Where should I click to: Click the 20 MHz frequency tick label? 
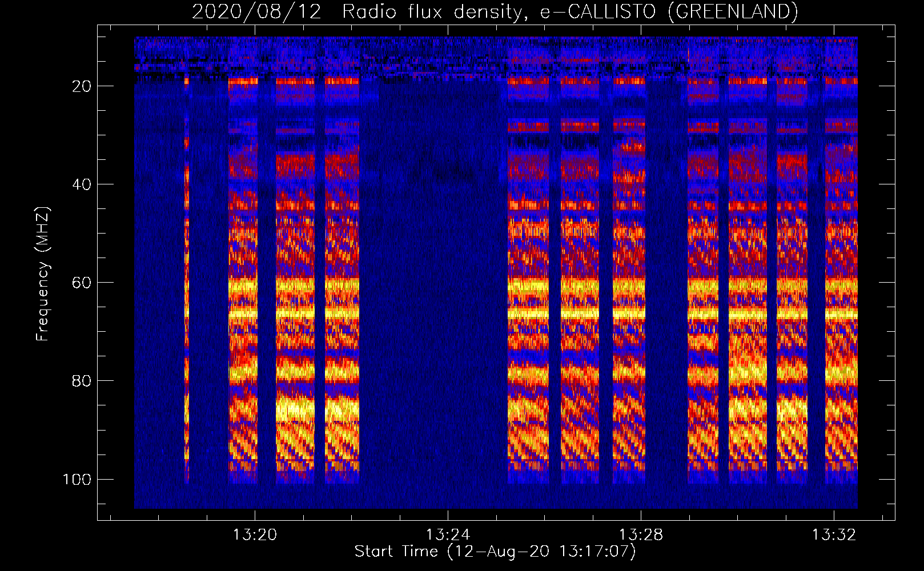pyautogui.click(x=82, y=86)
